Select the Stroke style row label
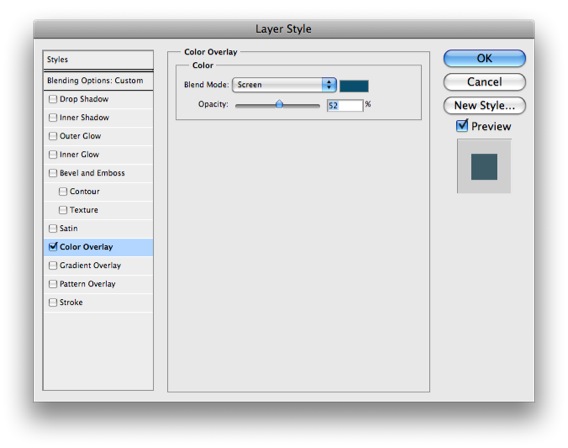The width and height of the screenshot is (568, 448). pos(71,302)
